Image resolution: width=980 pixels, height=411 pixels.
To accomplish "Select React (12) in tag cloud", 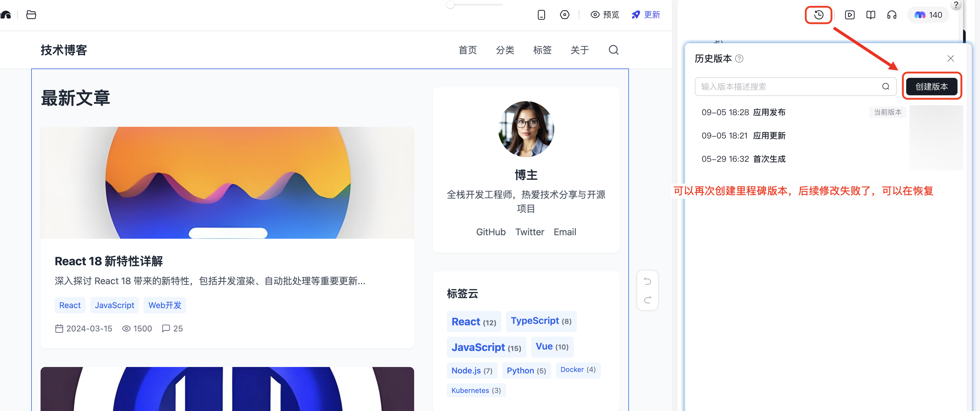I will pos(474,322).
